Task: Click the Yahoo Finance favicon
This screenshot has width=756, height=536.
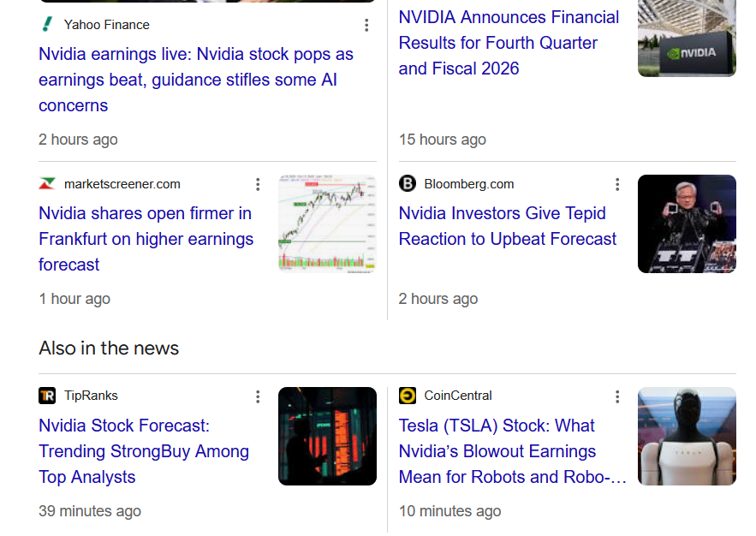Action: coord(47,24)
